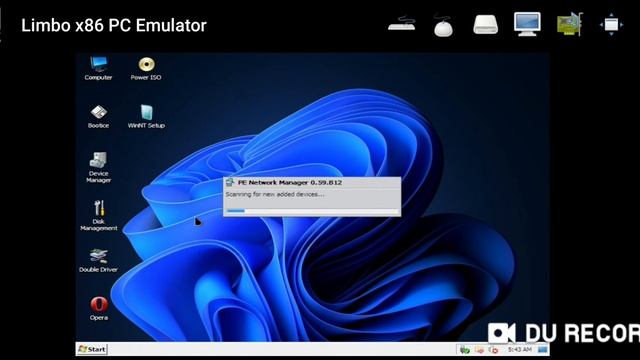
Task: Click 'Scanning for new added devices...' text
Action: pos(275,194)
